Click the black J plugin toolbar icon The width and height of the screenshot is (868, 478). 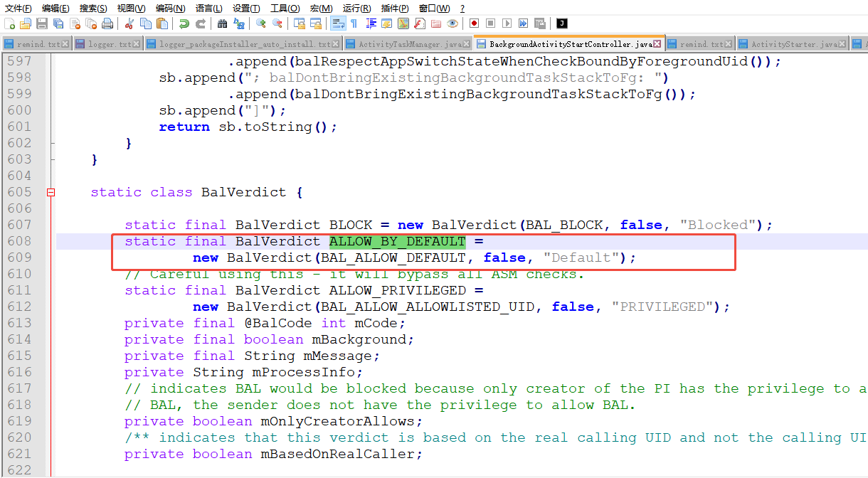(x=563, y=23)
